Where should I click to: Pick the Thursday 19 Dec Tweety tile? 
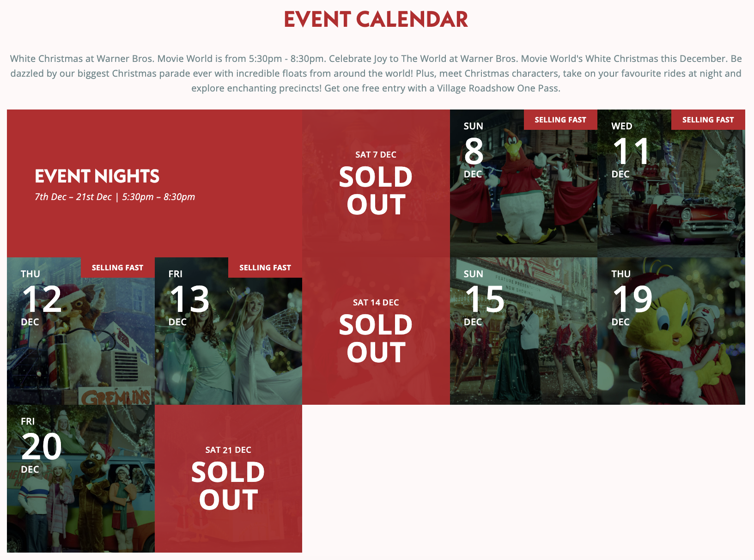671,331
